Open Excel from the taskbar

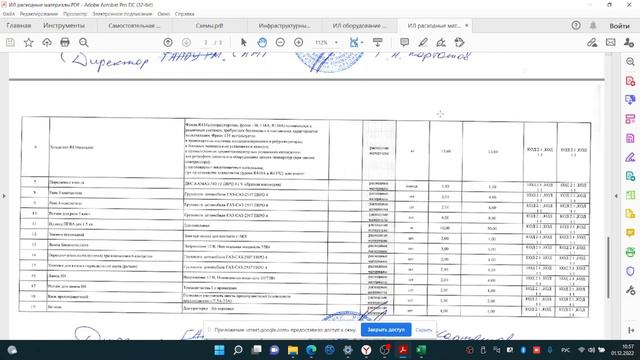point(421,350)
